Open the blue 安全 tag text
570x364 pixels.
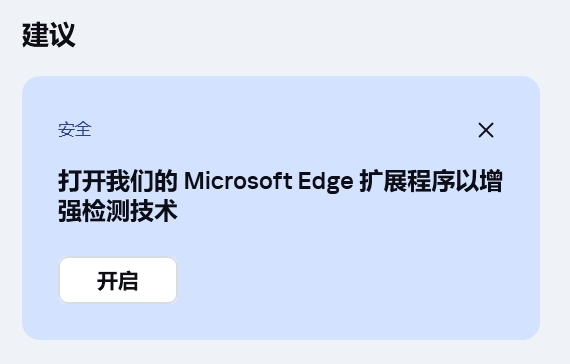(x=75, y=129)
